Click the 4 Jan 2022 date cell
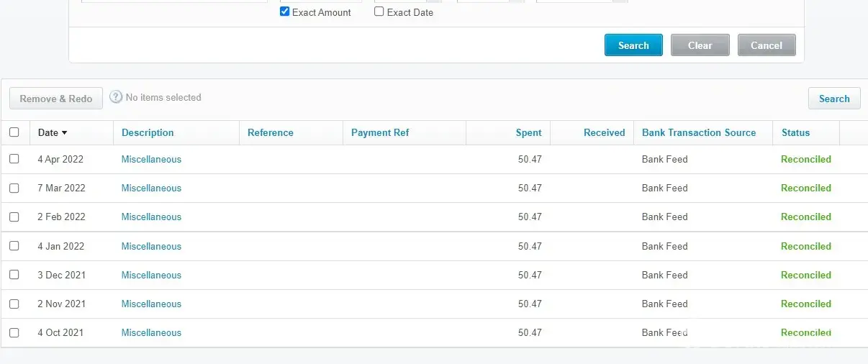This screenshot has width=868, height=364. tap(60, 246)
